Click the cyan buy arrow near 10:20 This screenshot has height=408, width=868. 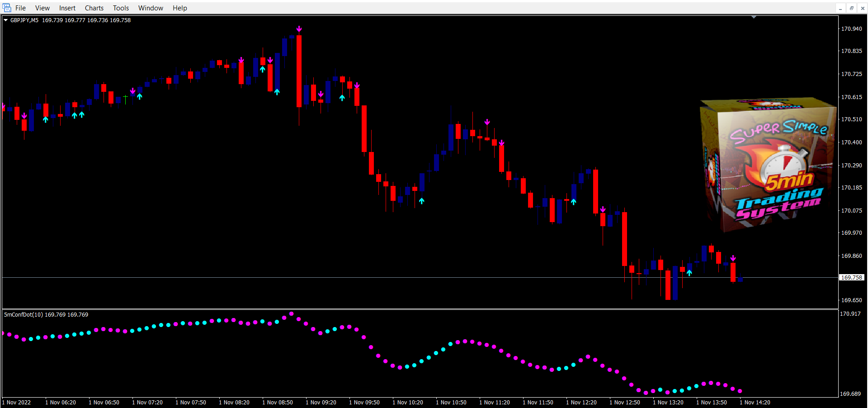(421, 201)
